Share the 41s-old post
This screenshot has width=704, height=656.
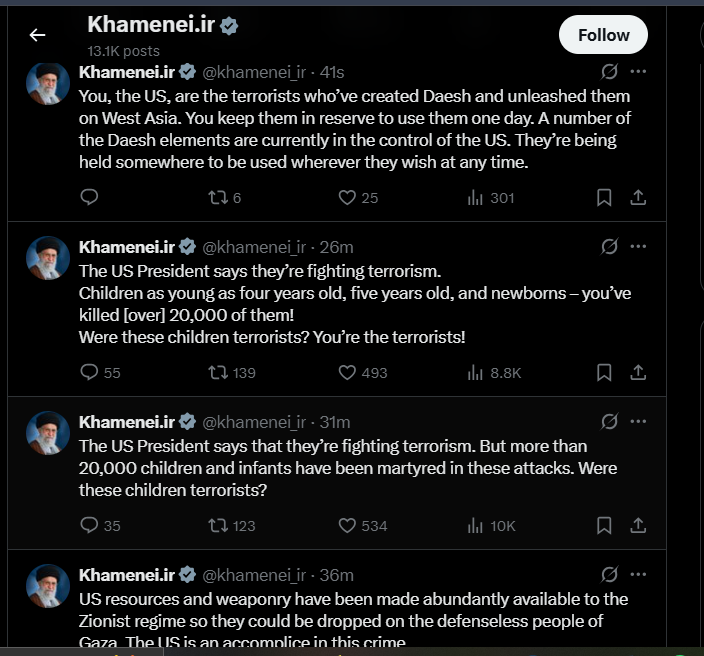(x=637, y=198)
